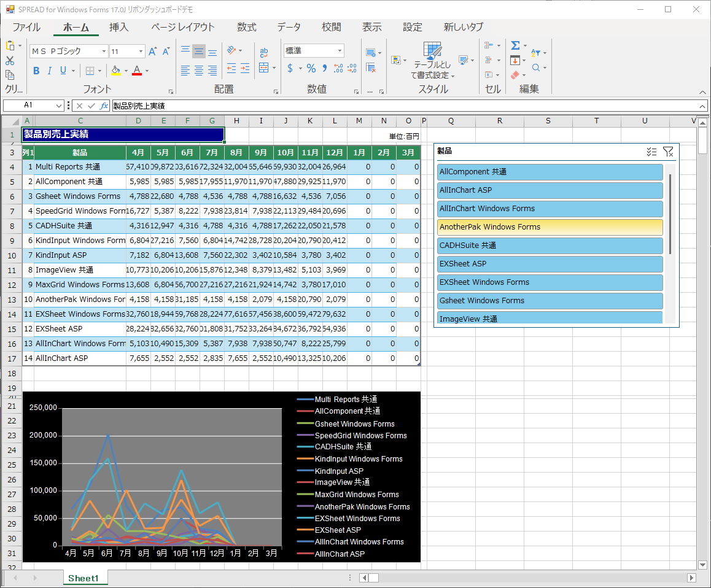Clear the slicer filter funnel icon
This screenshot has height=588, width=711.
(668, 152)
